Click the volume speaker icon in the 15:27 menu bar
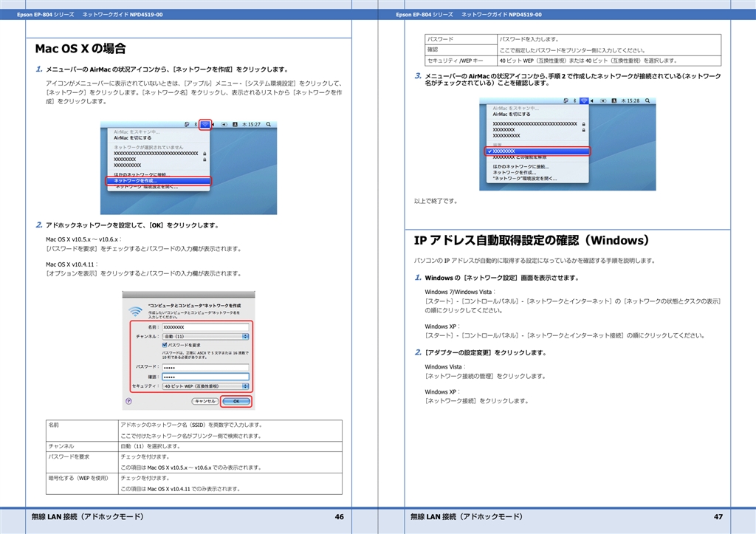 [213, 125]
